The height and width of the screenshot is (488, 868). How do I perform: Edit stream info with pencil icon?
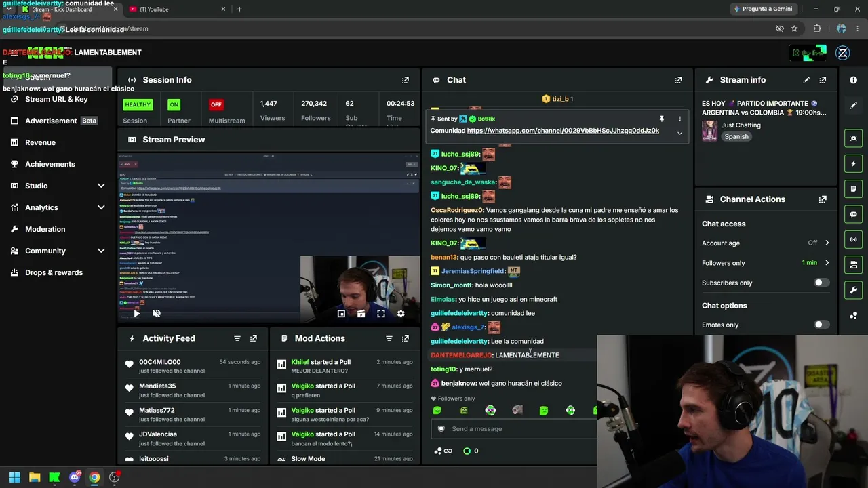point(806,80)
